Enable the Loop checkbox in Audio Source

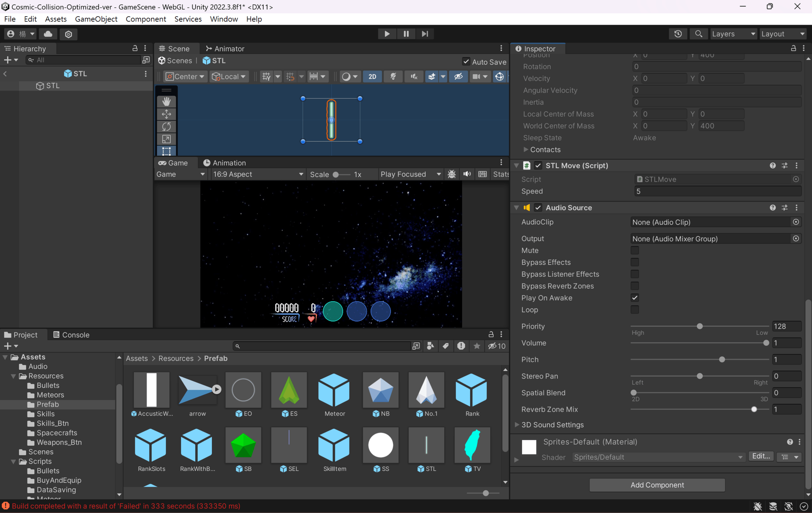click(634, 310)
